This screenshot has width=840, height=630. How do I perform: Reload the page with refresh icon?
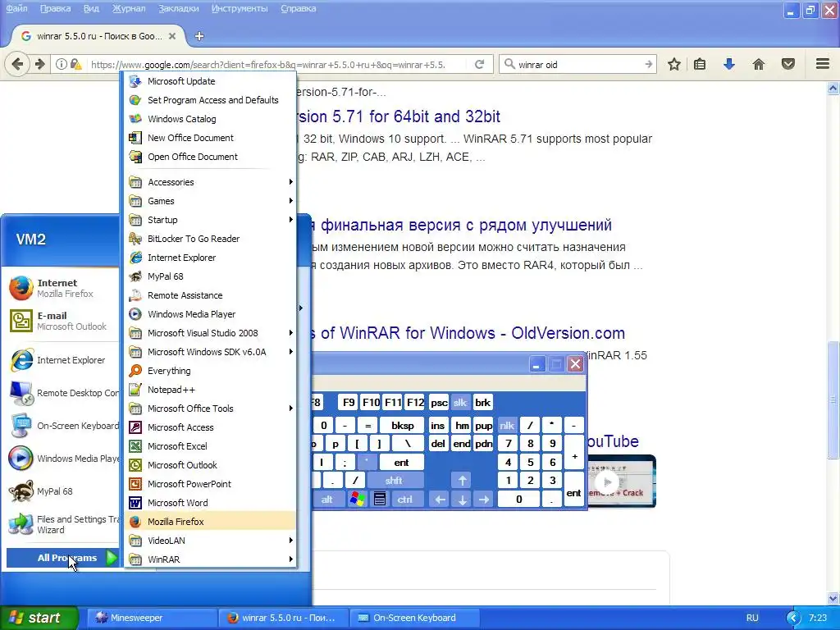[479, 64]
